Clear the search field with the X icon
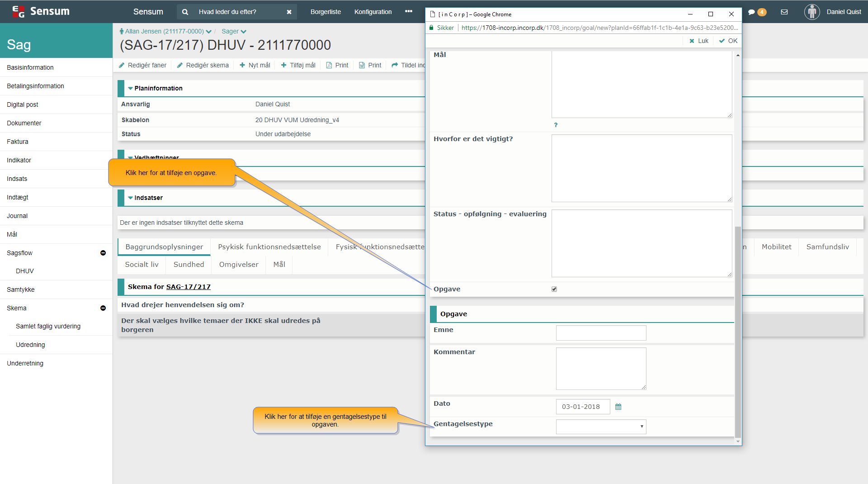Image resolution: width=868 pixels, height=484 pixels. click(x=289, y=12)
